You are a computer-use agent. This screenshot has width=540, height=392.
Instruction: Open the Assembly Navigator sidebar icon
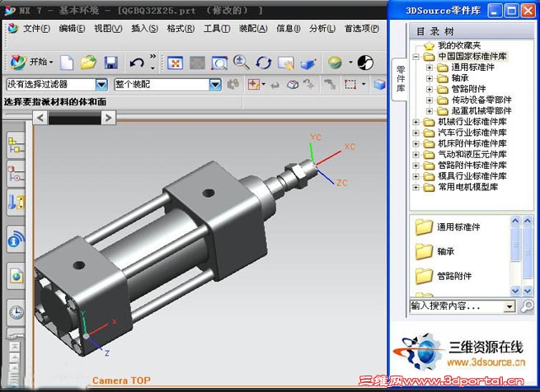click(x=16, y=145)
